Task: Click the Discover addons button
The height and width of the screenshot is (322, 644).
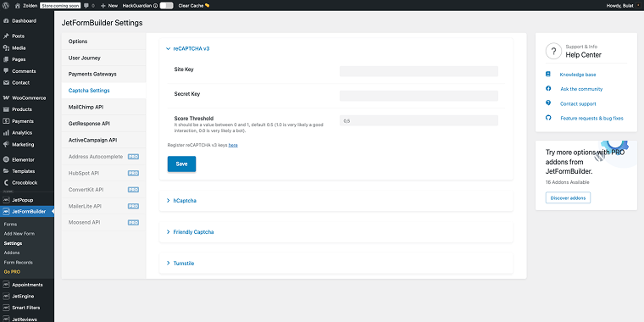Action: [x=568, y=198]
